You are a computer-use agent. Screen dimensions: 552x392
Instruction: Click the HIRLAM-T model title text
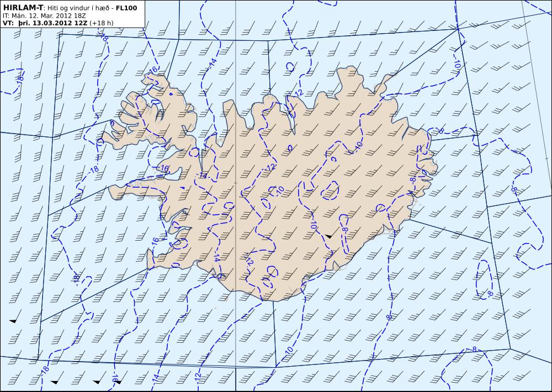pos(23,8)
